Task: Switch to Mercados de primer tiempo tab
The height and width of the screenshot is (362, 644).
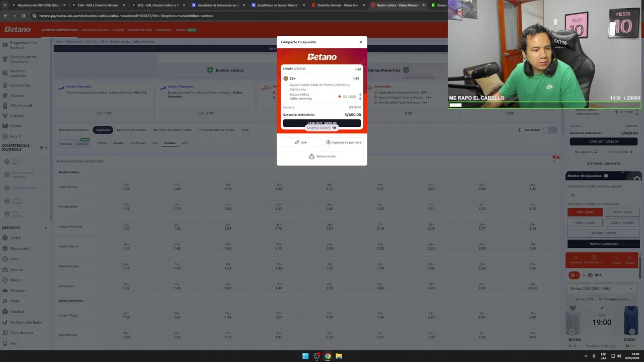Action: point(173,130)
